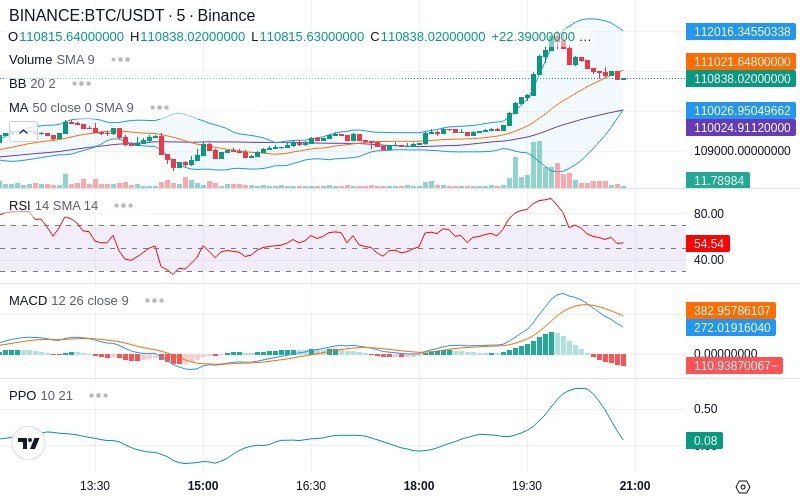Click the 21:00 time axis label

click(x=635, y=486)
